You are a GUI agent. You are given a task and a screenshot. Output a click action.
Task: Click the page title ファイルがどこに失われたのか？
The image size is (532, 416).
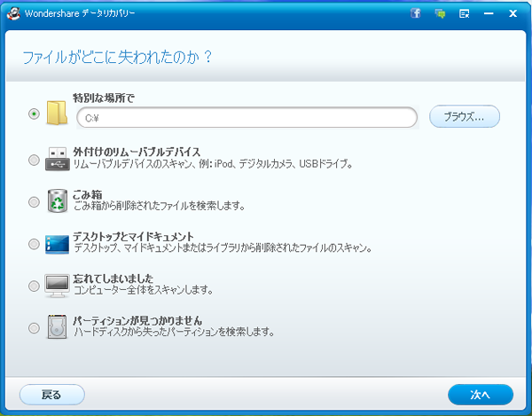click(117, 57)
